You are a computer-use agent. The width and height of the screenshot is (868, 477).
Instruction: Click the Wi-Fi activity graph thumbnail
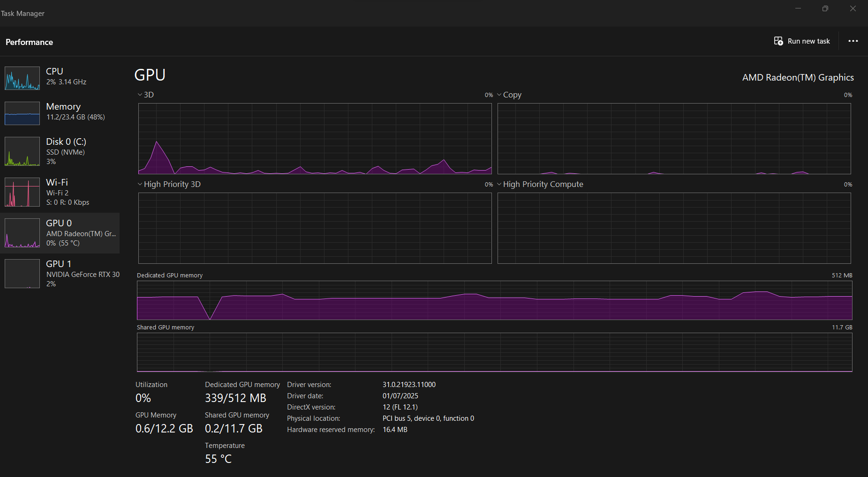pyautogui.click(x=22, y=192)
